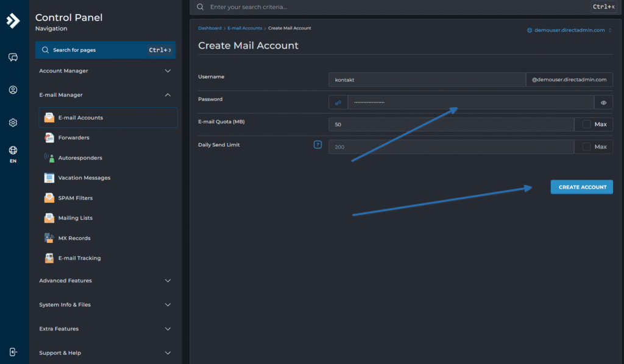624x364 pixels.
Task: Show password using the eye icon
Action: [x=603, y=103]
